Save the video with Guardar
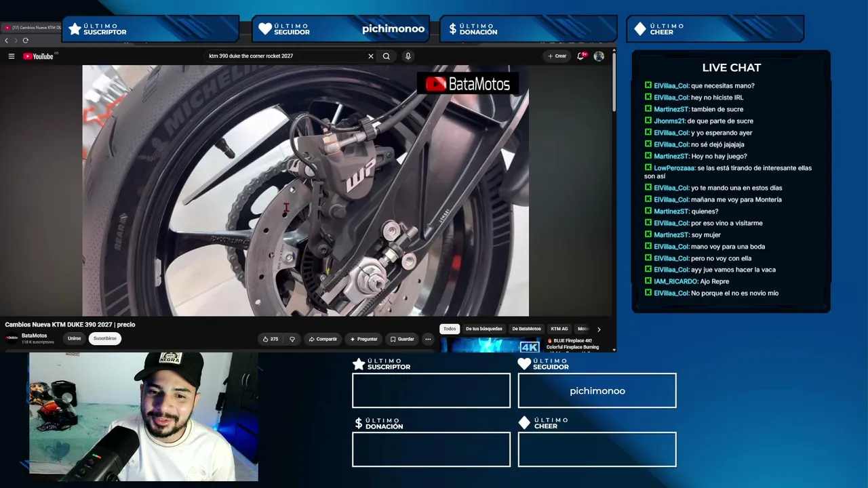Image resolution: width=868 pixels, height=488 pixels. coord(402,339)
